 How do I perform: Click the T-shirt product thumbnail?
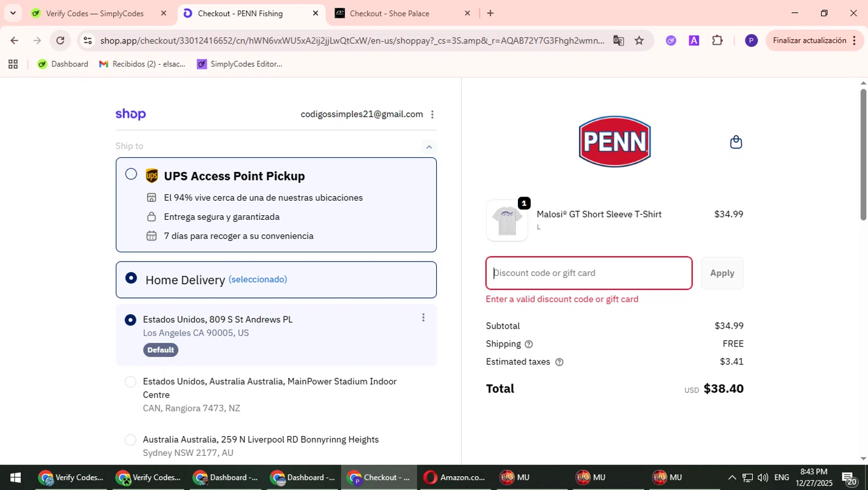click(507, 220)
